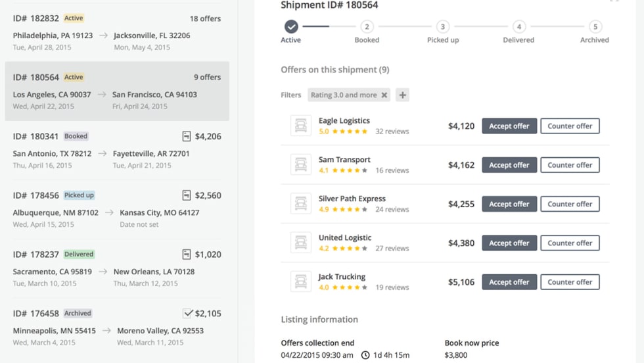Click Jack Trucking carrier logo icon
644x363 pixels.
click(x=301, y=281)
